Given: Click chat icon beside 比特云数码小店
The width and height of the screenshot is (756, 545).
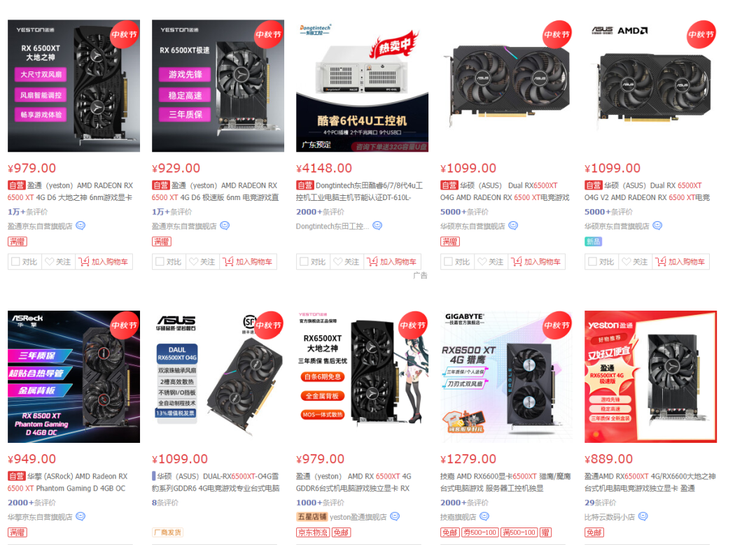Looking at the screenshot, I should coord(643,516).
